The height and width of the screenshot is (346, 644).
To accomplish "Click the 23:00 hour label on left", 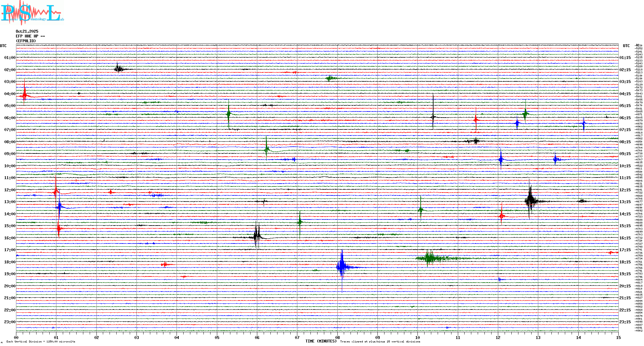I will (10, 322).
